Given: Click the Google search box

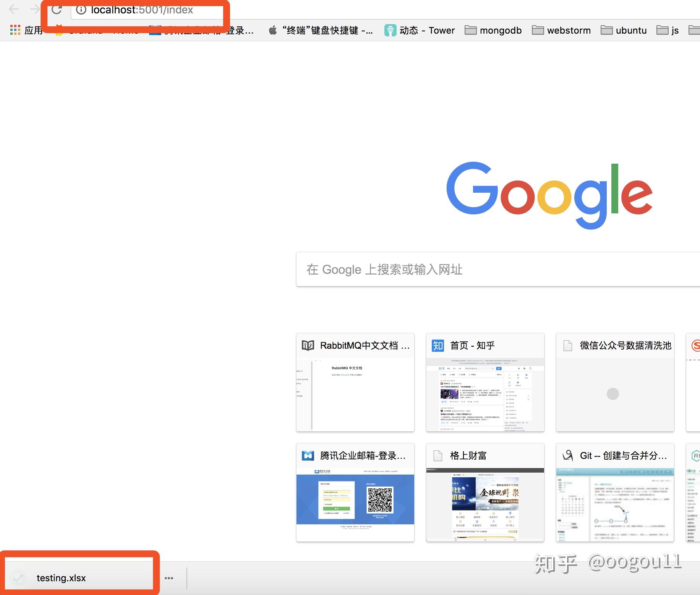Looking at the screenshot, I should click(x=498, y=269).
